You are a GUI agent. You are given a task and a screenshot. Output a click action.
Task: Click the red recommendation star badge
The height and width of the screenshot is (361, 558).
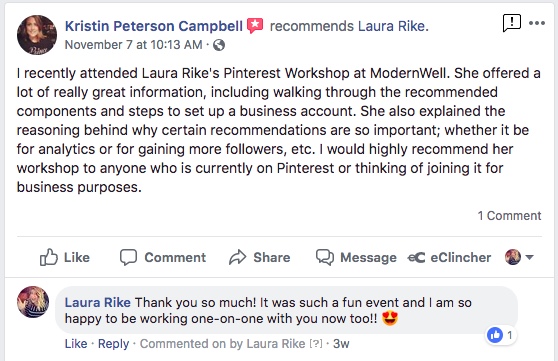point(255,26)
